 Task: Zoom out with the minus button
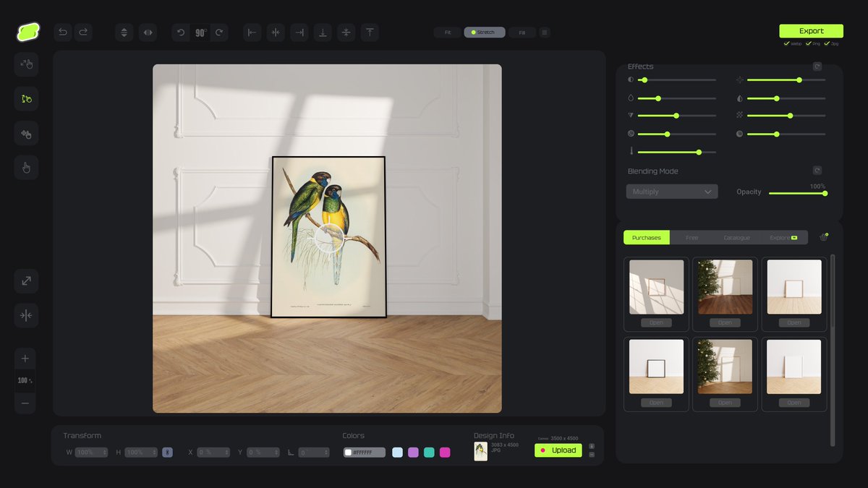25,403
